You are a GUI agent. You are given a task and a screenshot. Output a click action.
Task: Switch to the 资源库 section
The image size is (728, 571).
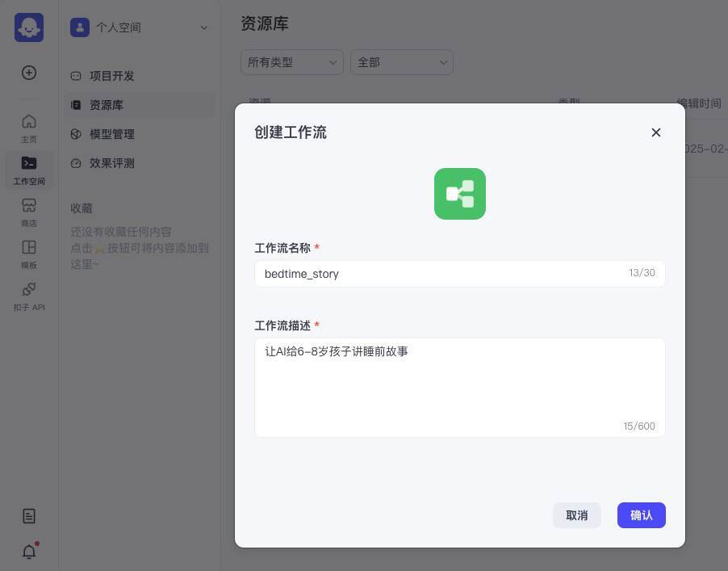pos(107,105)
